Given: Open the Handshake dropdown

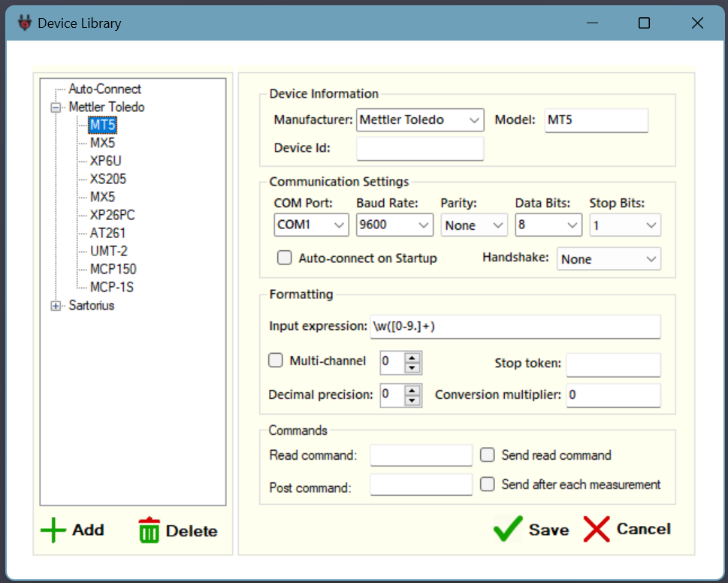Looking at the screenshot, I should pyautogui.click(x=609, y=259).
